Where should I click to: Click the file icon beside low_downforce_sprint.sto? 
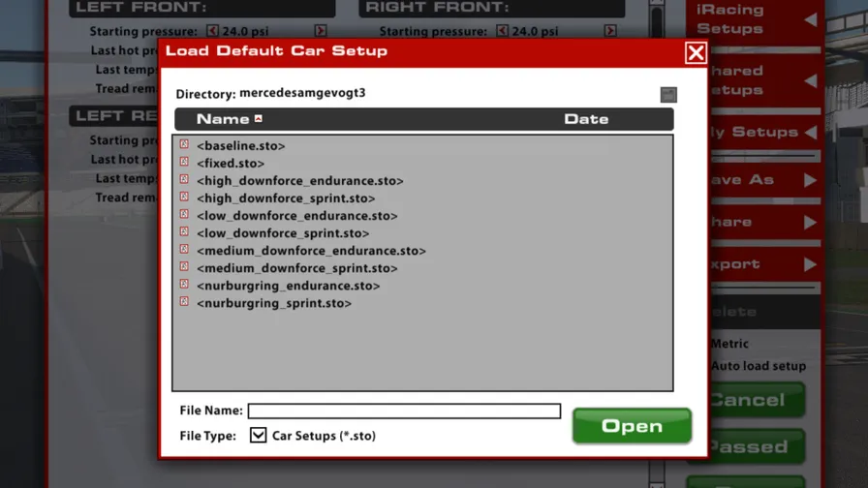tap(184, 231)
